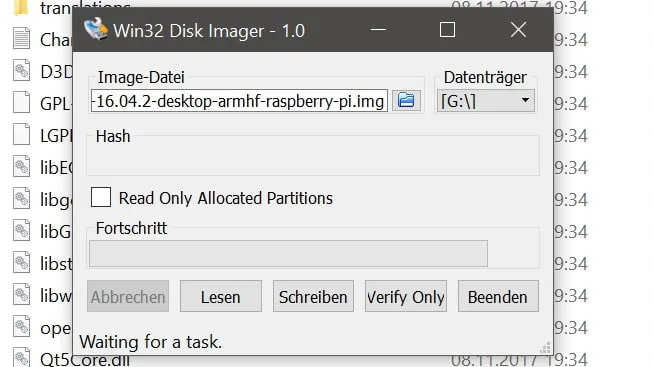Select the translations folder icon

point(21,7)
